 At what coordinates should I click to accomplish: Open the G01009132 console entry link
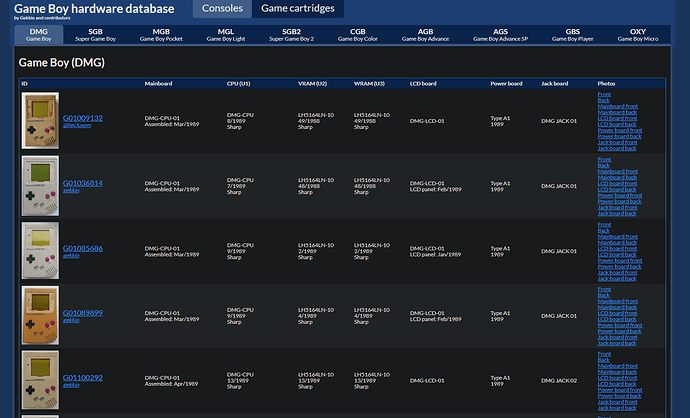[x=83, y=118]
